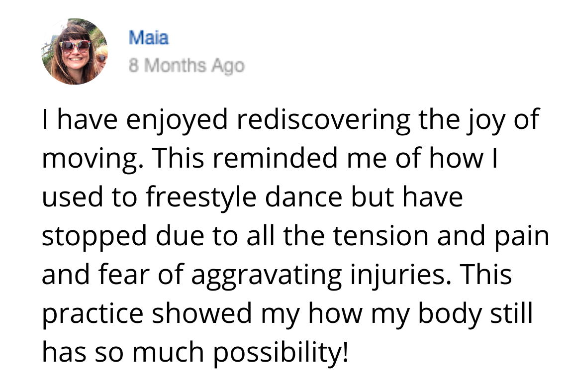The width and height of the screenshot is (568, 392).
Task: Click the phrase 'has so much' in the last line
Action: point(123,352)
